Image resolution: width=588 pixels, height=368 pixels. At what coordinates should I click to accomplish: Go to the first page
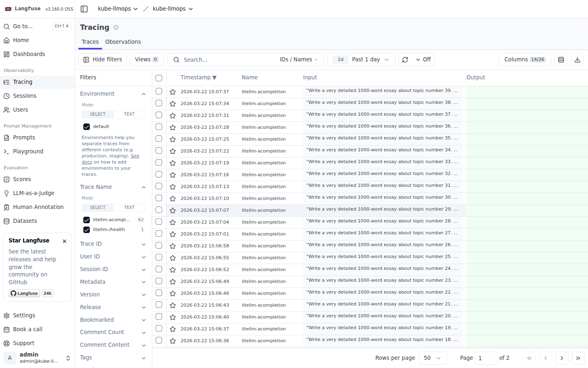(529, 358)
